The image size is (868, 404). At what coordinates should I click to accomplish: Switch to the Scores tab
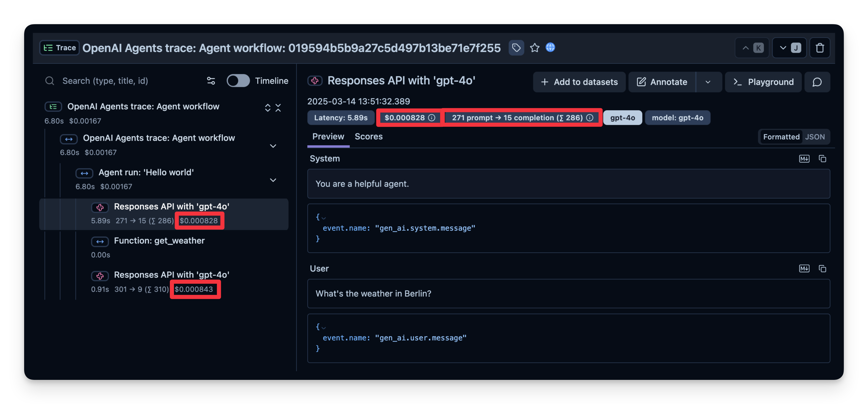[x=368, y=137]
